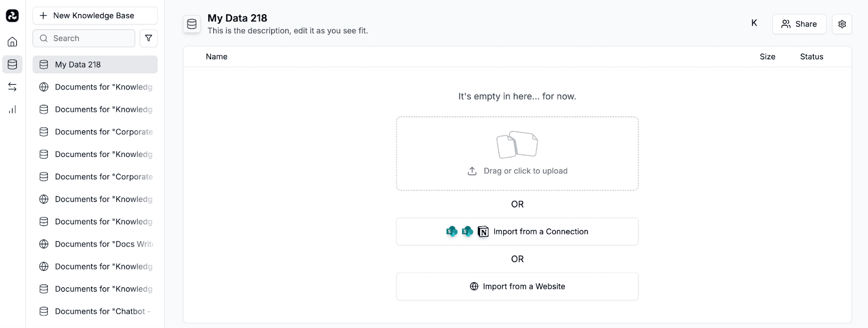Click the app logo icon
This screenshot has height=328, width=868.
click(x=12, y=16)
